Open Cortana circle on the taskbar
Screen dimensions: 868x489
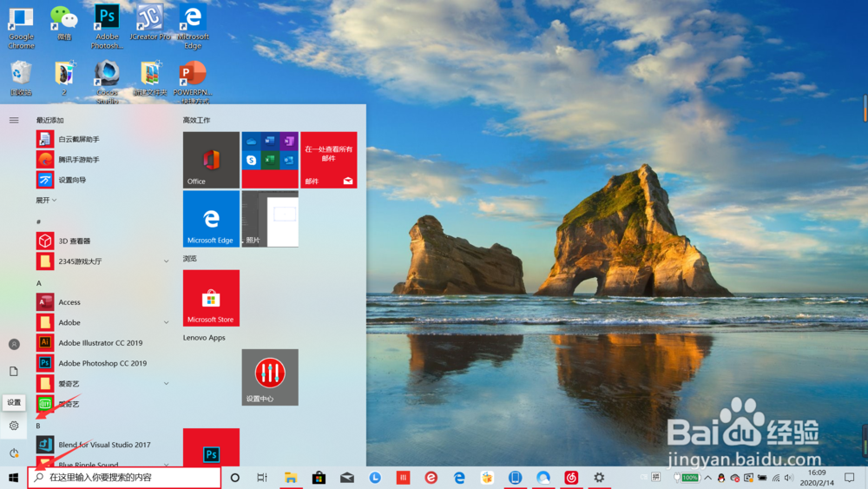click(x=234, y=478)
